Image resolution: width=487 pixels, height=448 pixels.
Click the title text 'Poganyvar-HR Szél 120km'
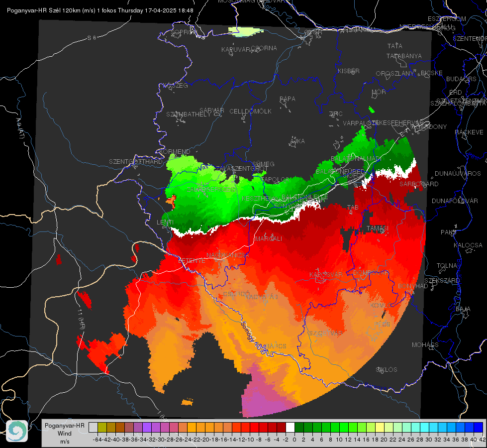click(43, 10)
